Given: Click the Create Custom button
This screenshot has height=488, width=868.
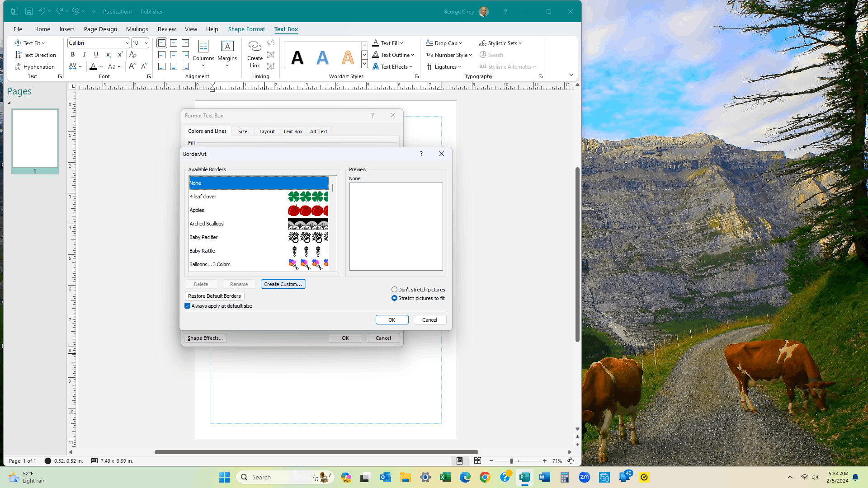Looking at the screenshot, I should click(x=283, y=284).
